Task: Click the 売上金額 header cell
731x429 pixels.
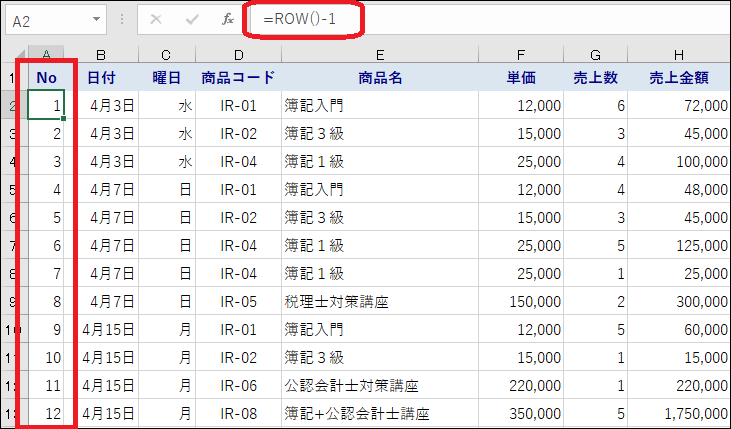Action: [679, 78]
